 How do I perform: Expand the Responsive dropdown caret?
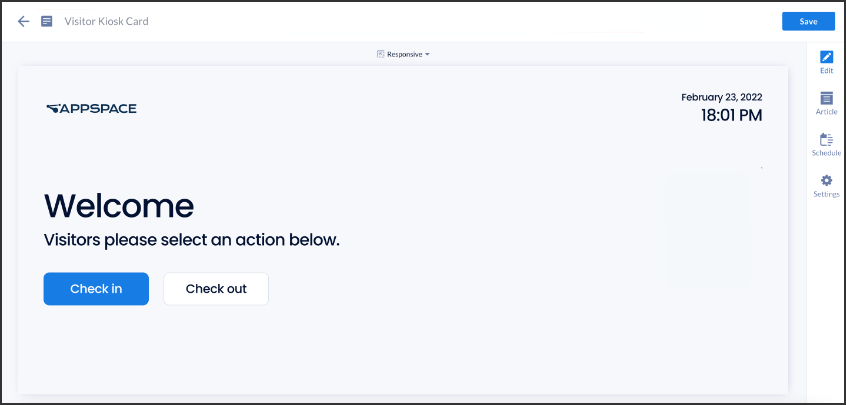427,54
